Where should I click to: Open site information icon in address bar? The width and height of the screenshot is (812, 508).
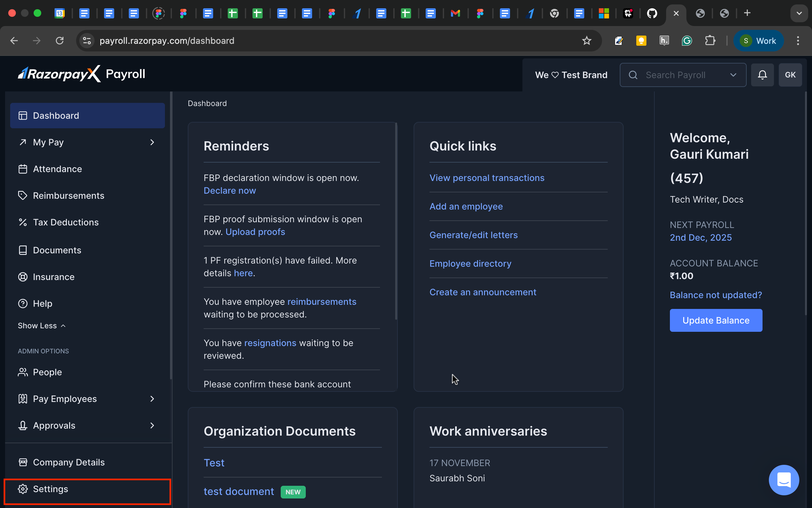click(87, 41)
